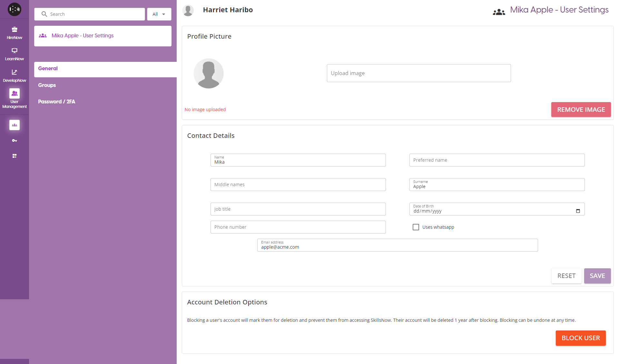
Task: Open the All search filter dropdown
Action: (159, 14)
